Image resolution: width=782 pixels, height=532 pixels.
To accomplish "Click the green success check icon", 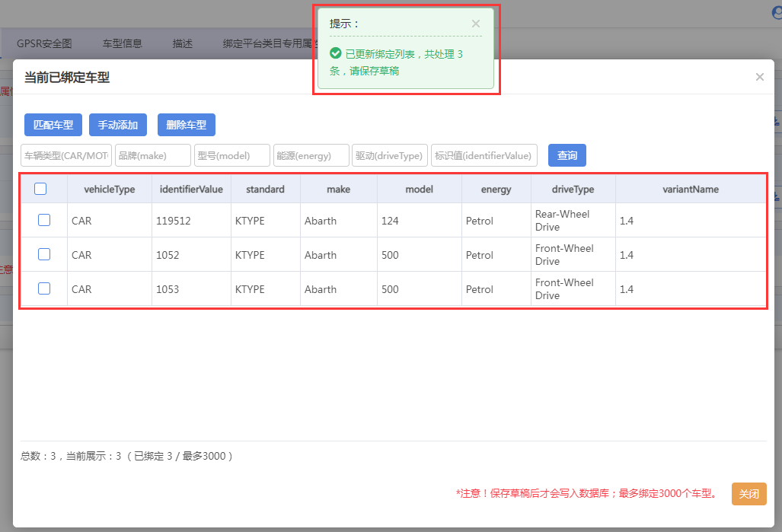I will [x=336, y=53].
